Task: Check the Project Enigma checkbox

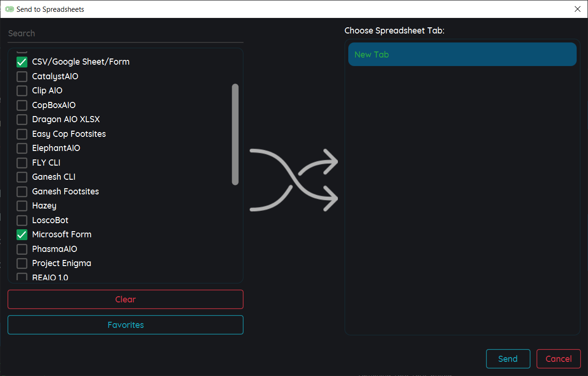Action: pyautogui.click(x=22, y=263)
